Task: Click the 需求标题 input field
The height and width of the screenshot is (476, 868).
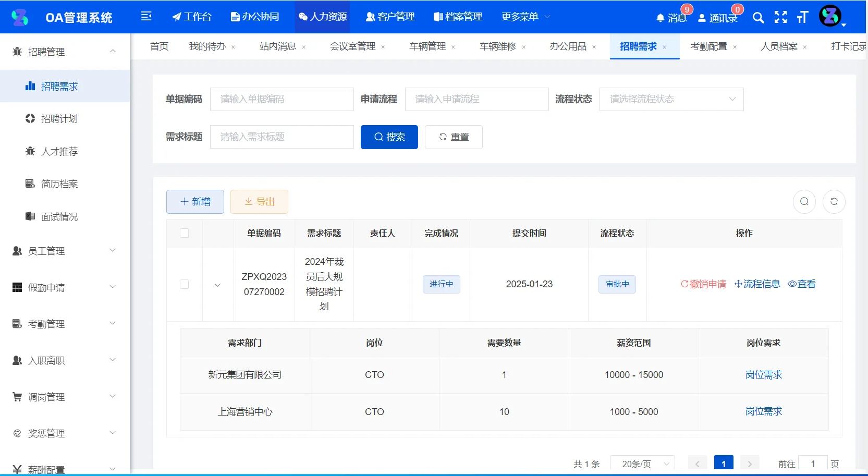Action: coord(282,137)
